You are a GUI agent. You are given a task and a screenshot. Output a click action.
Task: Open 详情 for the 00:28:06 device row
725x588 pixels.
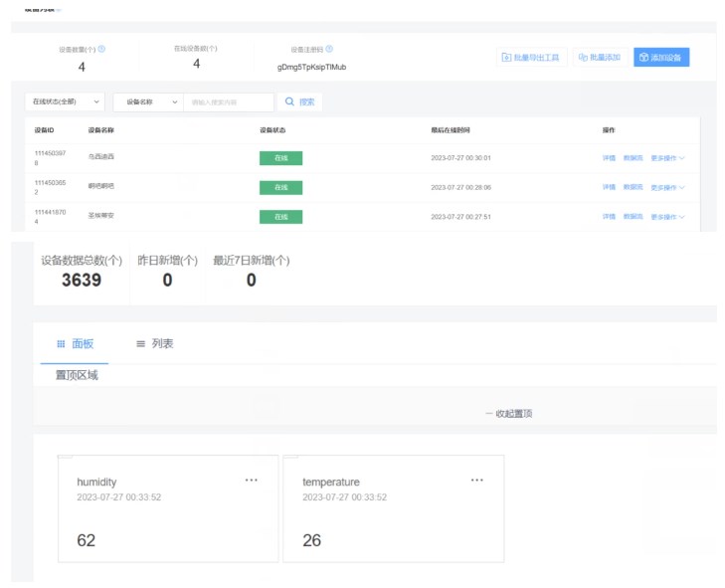click(609, 187)
